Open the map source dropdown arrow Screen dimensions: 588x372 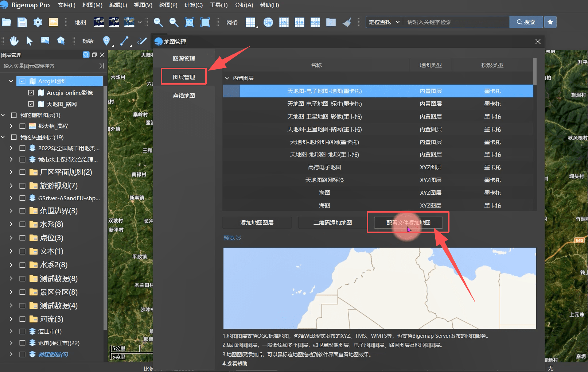tap(140, 22)
